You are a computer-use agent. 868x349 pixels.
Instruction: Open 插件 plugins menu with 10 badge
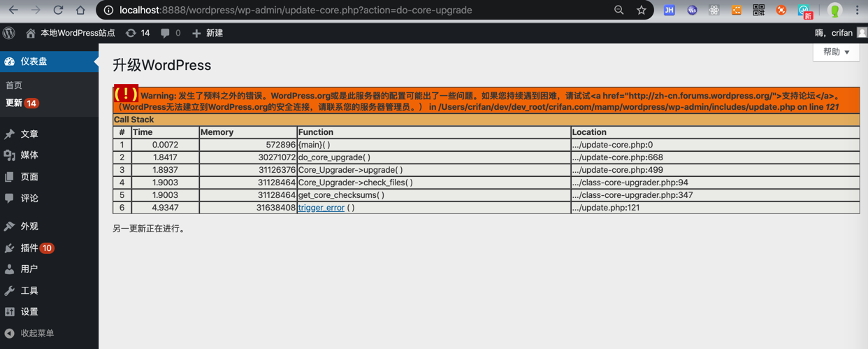pyautogui.click(x=49, y=248)
